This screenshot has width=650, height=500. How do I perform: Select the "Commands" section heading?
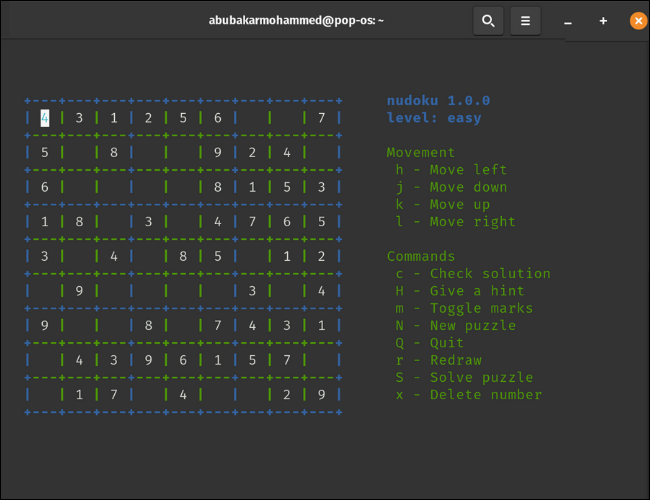421,256
